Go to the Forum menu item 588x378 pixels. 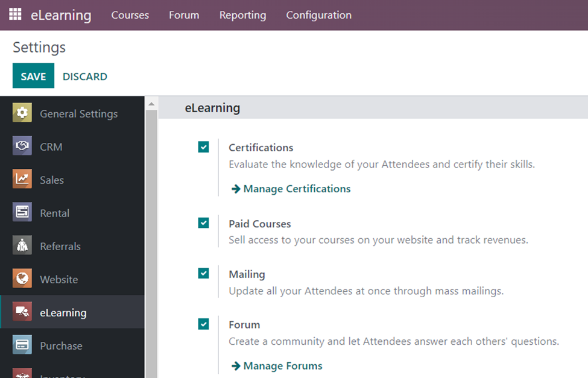(x=184, y=15)
